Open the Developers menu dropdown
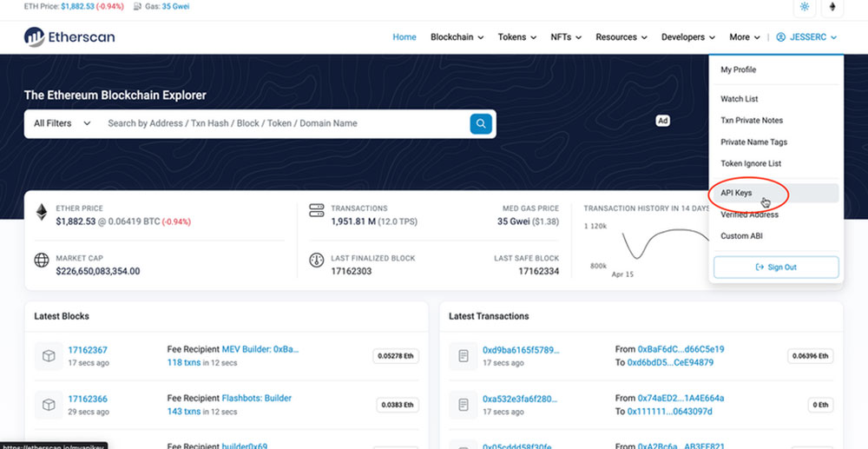The image size is (868, 449). point(688,37)
